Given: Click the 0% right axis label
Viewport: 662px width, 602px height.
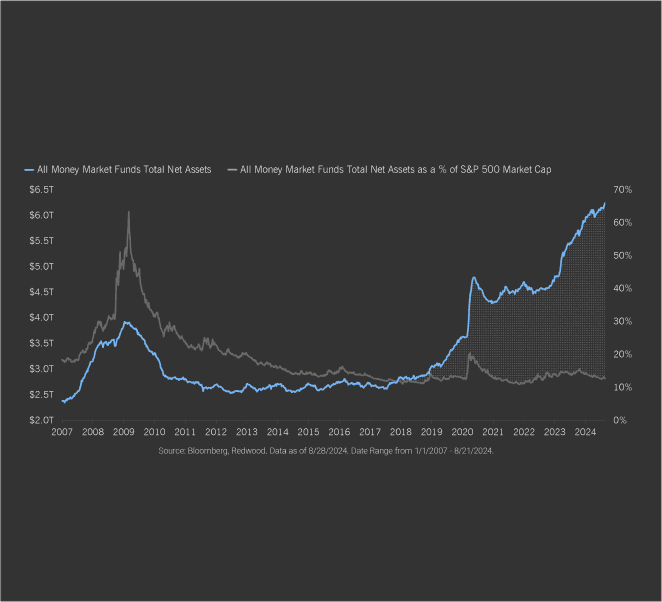Looking at the screenshot, I should tap(620, 420).
